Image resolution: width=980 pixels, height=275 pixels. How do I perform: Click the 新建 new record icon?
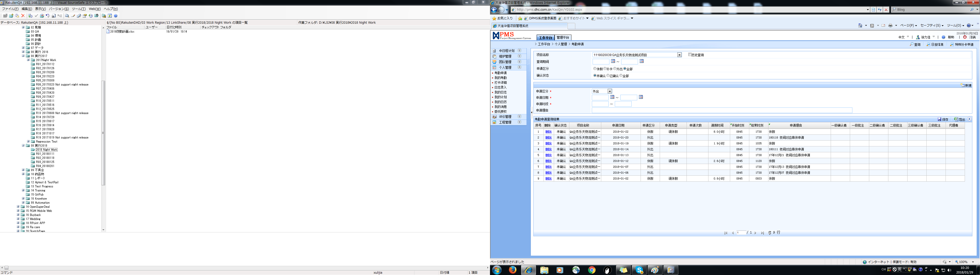click(x=963, y=86)
